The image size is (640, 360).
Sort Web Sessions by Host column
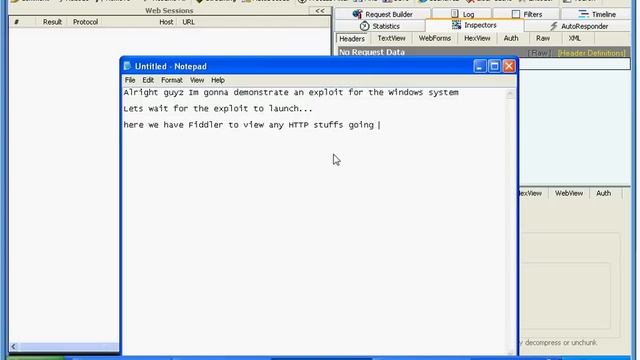click(x=166, y=22)
